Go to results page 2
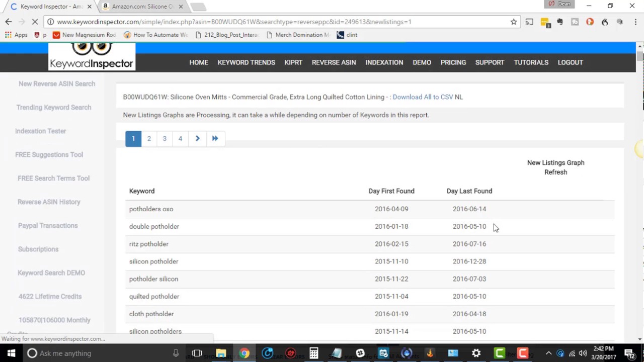The image size is (644, 362). [149, 138]
